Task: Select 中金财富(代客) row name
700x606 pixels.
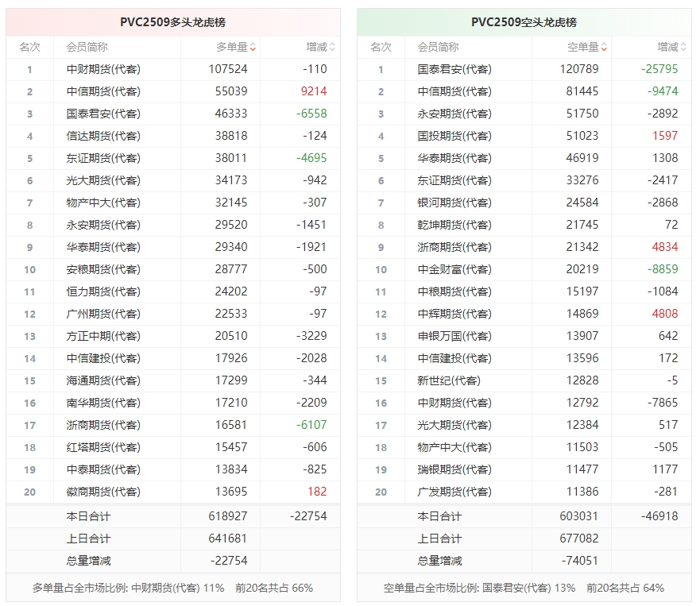Action: (x=454, y=269)
